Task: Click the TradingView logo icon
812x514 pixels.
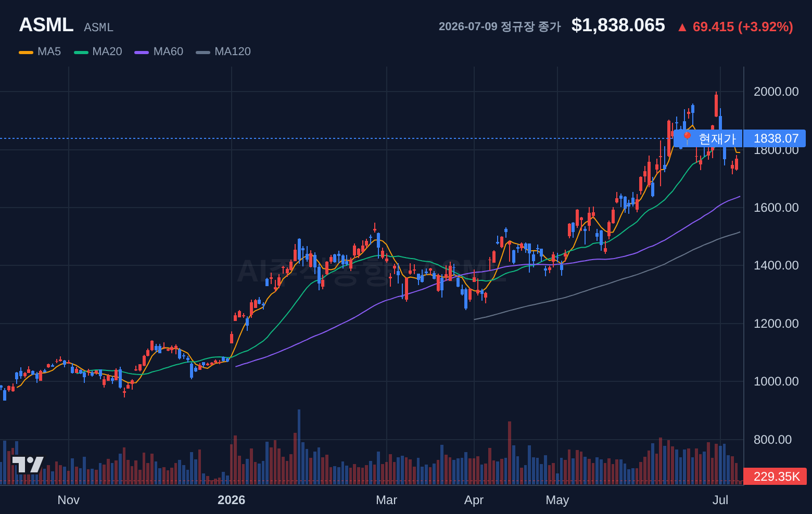Action: click(x=28, y=465)
